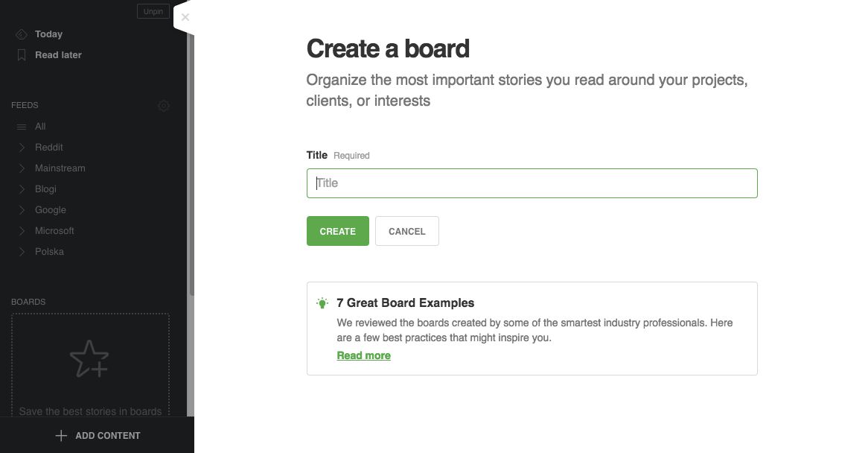Viewport: 868px width, 453px height.
Task: Unpin the sidebar
Action: (x=153, y=11)
